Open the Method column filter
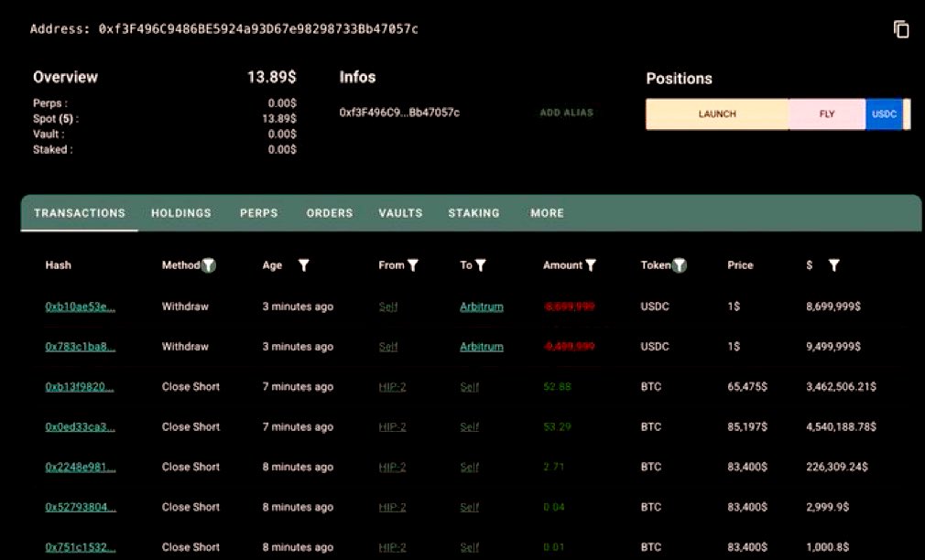 pos(209,265)
